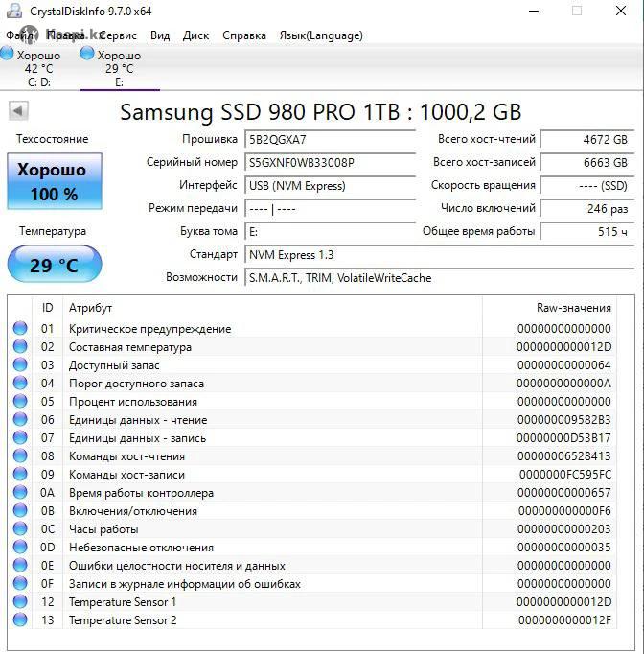Click the status orb for the C: D: disk
The height and width of the screenshot is (654, 644).
[7, 54]
